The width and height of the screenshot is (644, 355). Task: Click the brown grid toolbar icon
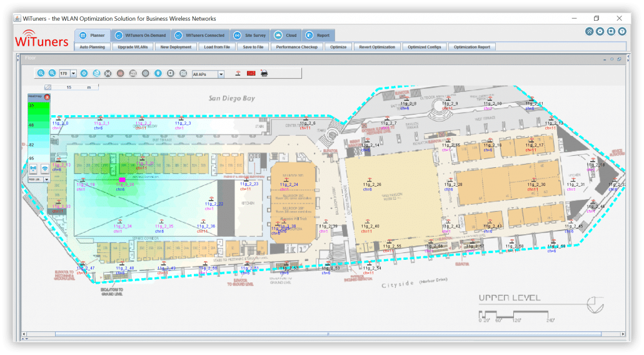click(x=120, y=73)
